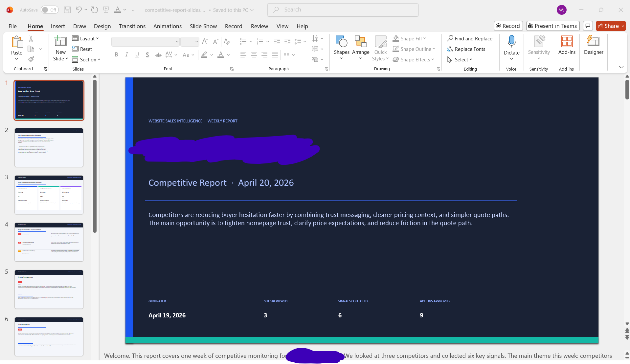Click the Reset slide button
630x364 pixels.
pos(82,49)
